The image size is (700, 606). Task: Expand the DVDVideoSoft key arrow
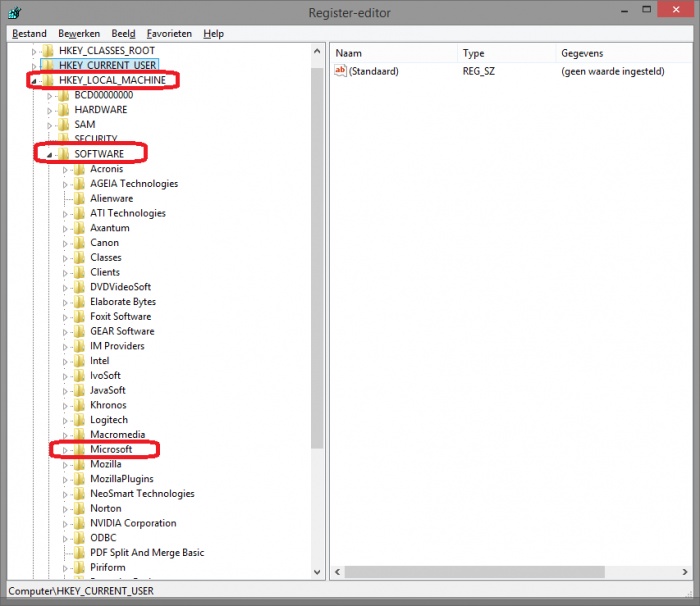[65, 288]
